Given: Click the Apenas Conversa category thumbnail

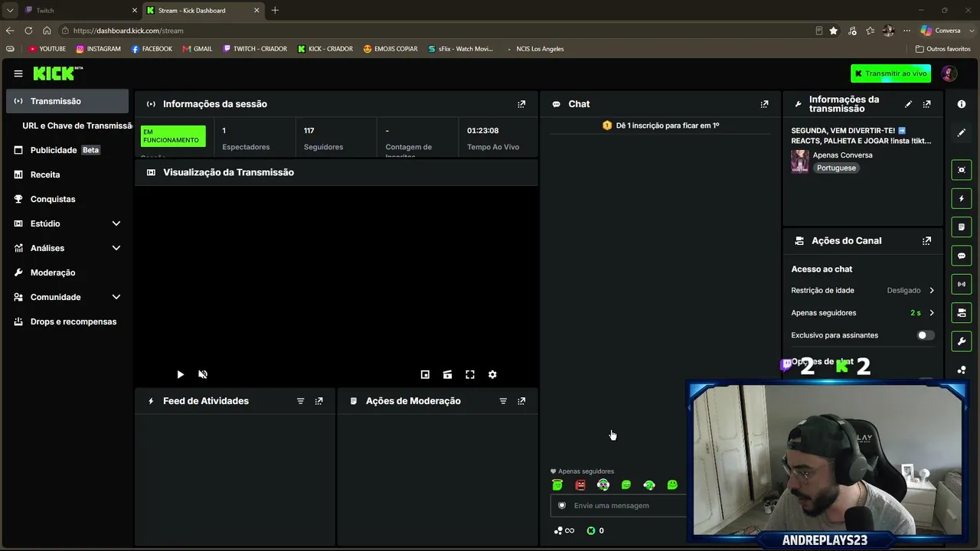Looking at the screenshot, I should coord(800,161).
